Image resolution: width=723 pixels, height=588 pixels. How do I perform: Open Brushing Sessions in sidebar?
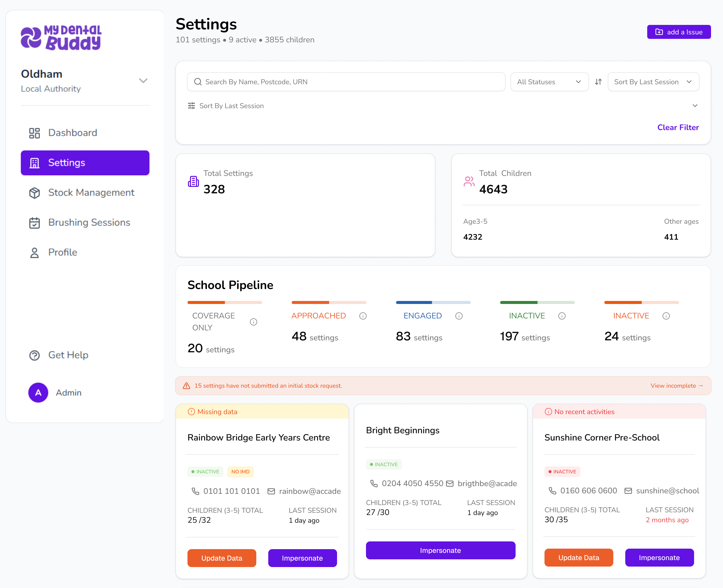(89, 222)
